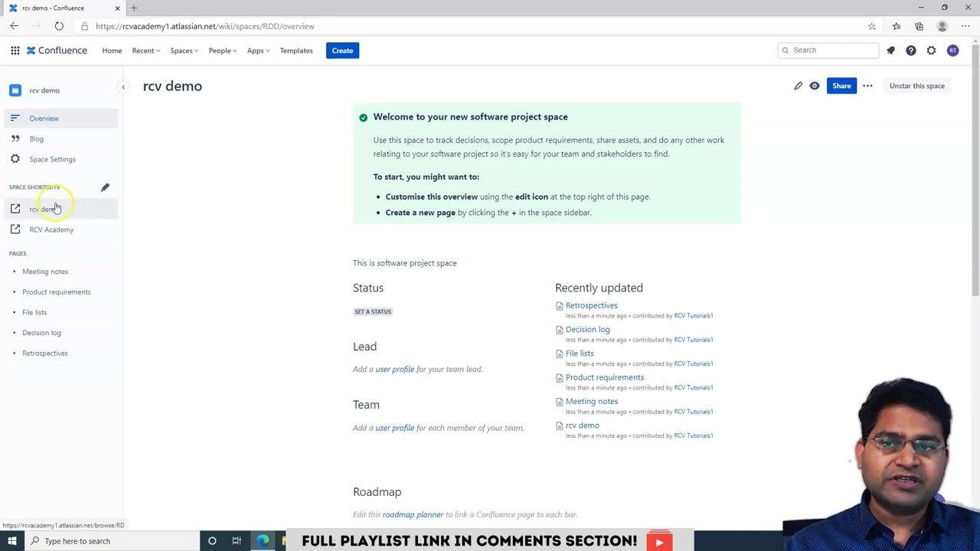
Task: Open the browser favorites icon
Action: 897,26
